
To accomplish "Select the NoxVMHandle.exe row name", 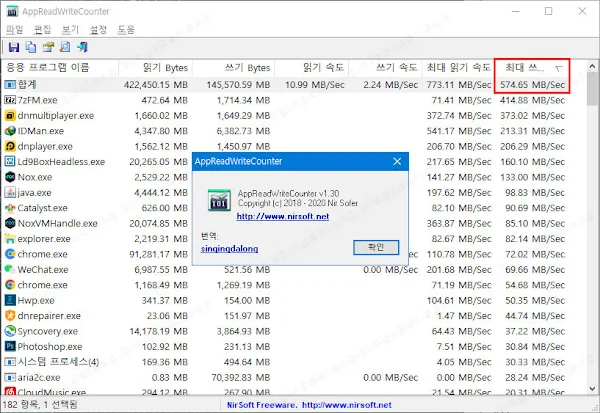I will (57, 223).
